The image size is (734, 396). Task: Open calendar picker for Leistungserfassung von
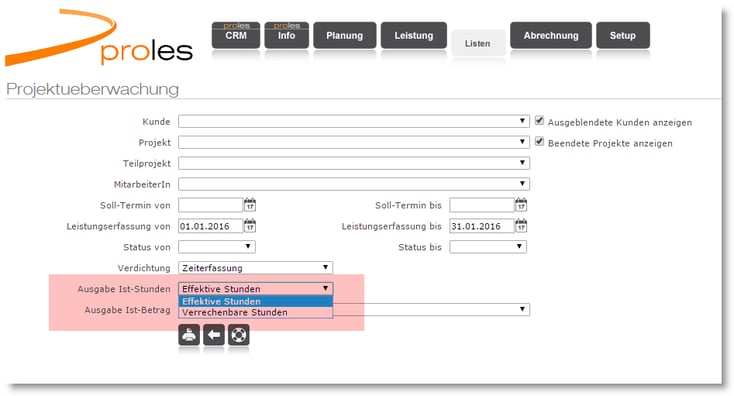(250, 226)
